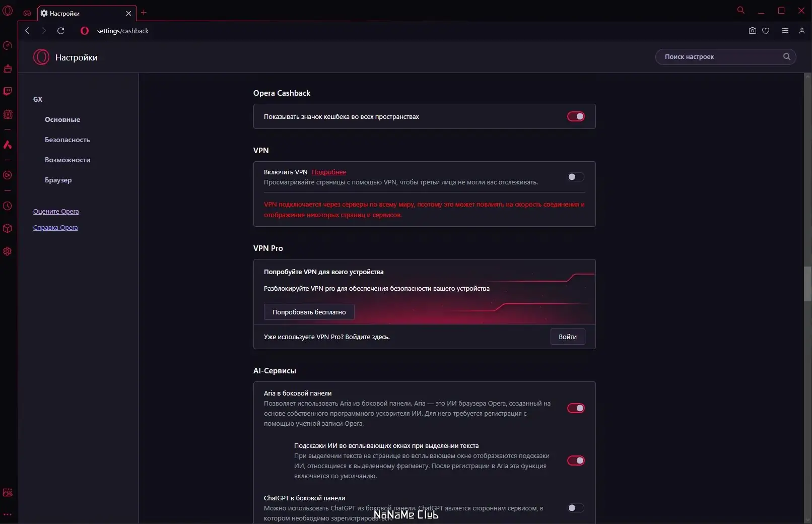Open GX Corner gamepad icon
812x524 pixels.
27,13
